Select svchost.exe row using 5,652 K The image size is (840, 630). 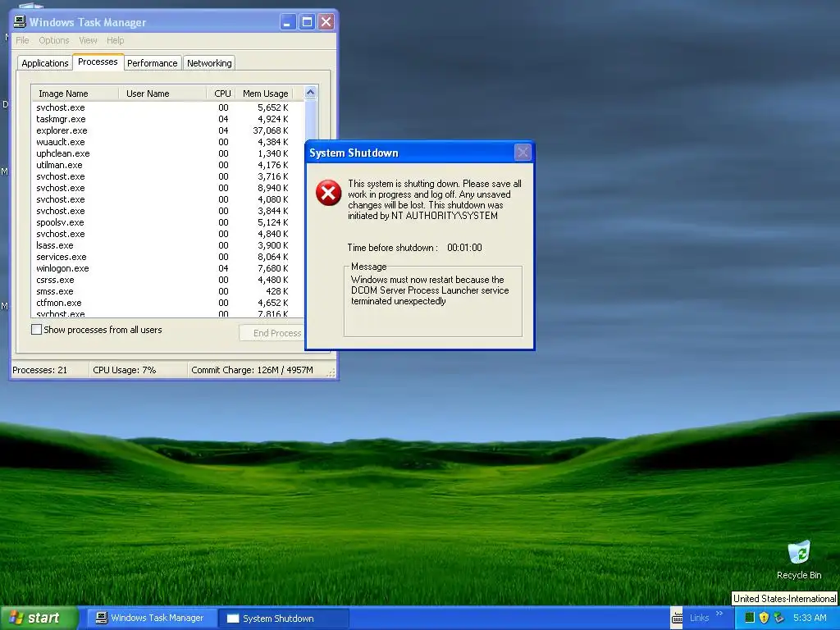(x=167, y=107)
